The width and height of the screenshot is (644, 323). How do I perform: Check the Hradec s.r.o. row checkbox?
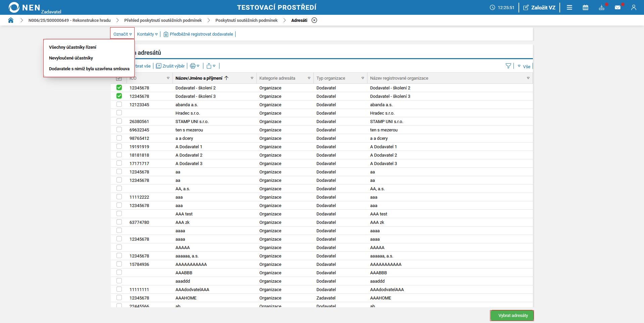119,113
